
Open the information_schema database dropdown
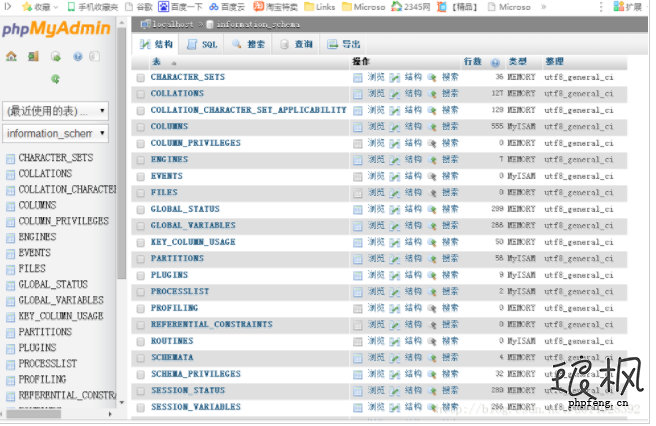coord(55,133)
